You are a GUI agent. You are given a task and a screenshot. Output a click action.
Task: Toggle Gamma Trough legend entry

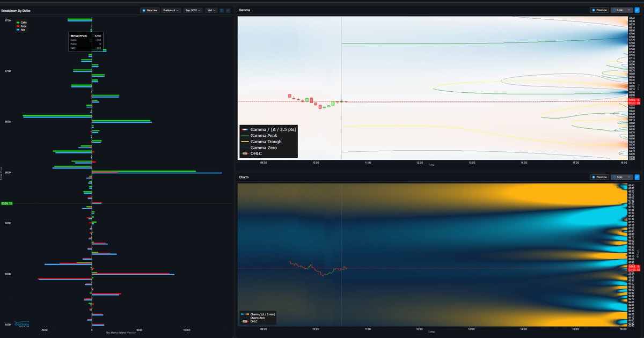(x=262, y=142)
